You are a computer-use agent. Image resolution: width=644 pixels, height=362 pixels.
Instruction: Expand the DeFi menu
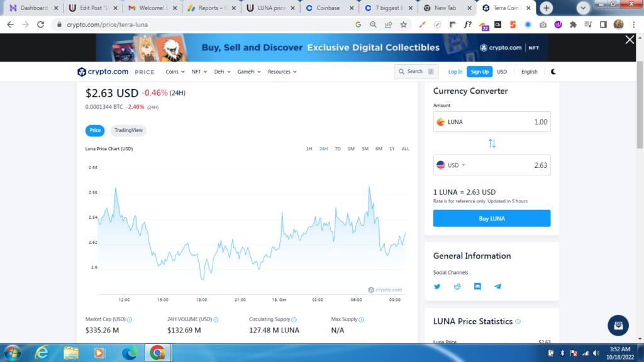222,72
